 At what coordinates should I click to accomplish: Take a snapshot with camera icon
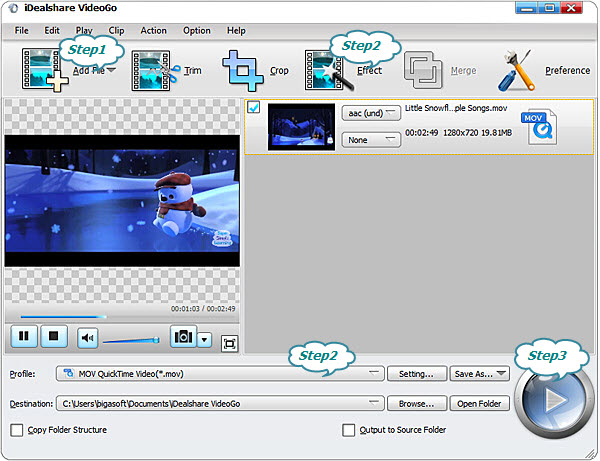coord(183,337)
